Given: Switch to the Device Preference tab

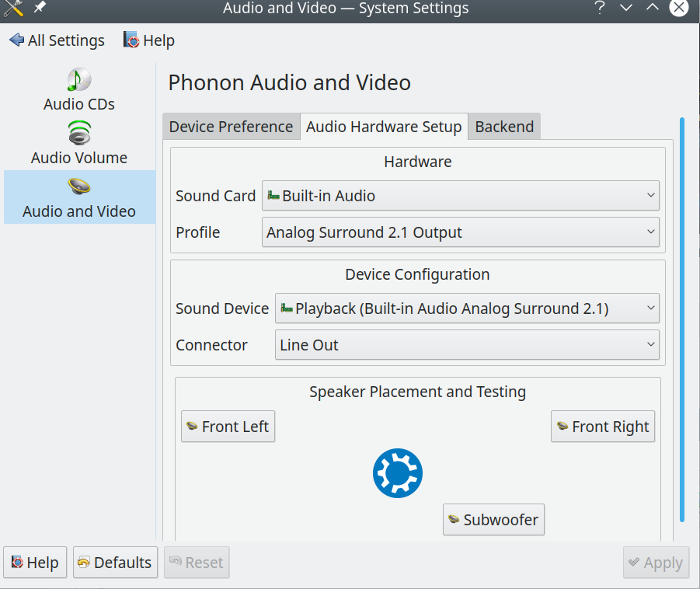Looking at the screenshot, I should tap(231, 127).
